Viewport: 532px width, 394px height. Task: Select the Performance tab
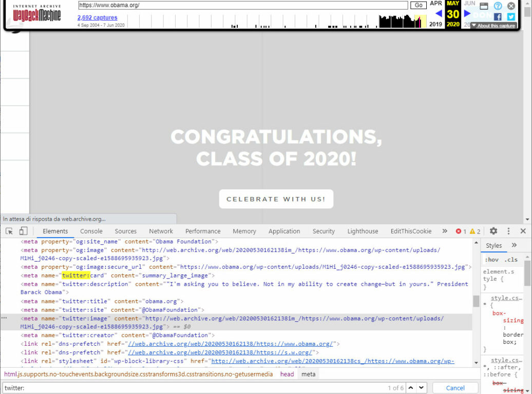(203, 231)
